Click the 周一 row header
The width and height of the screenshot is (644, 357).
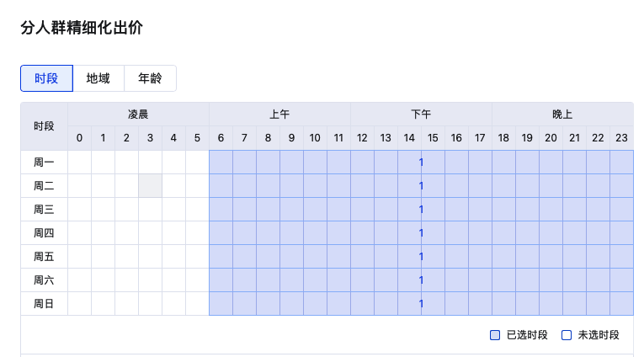pos(44,163)
